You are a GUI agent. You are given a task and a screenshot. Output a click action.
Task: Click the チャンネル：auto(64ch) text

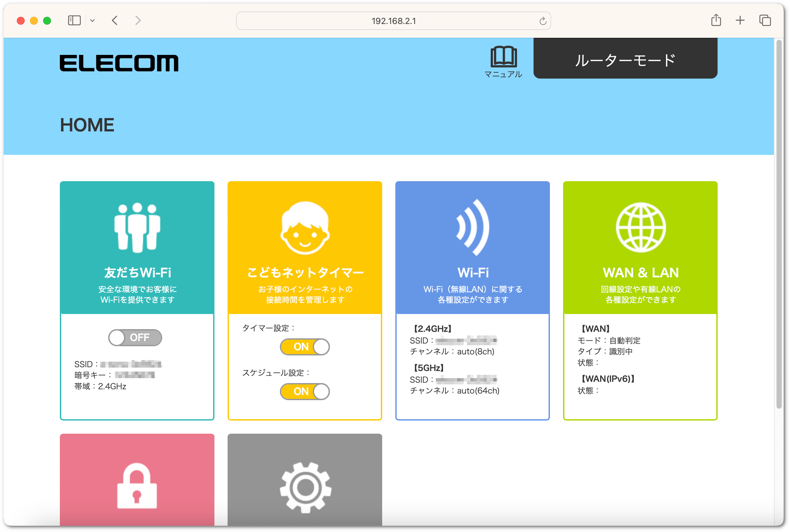pyautogui.click(x=455, y=391)
